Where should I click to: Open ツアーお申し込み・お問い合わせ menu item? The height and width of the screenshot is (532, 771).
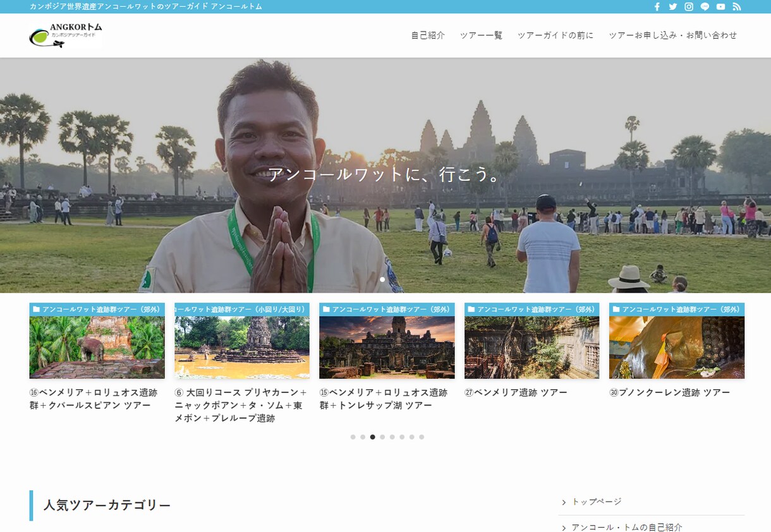pyautogui.click(x=673, y=35)
